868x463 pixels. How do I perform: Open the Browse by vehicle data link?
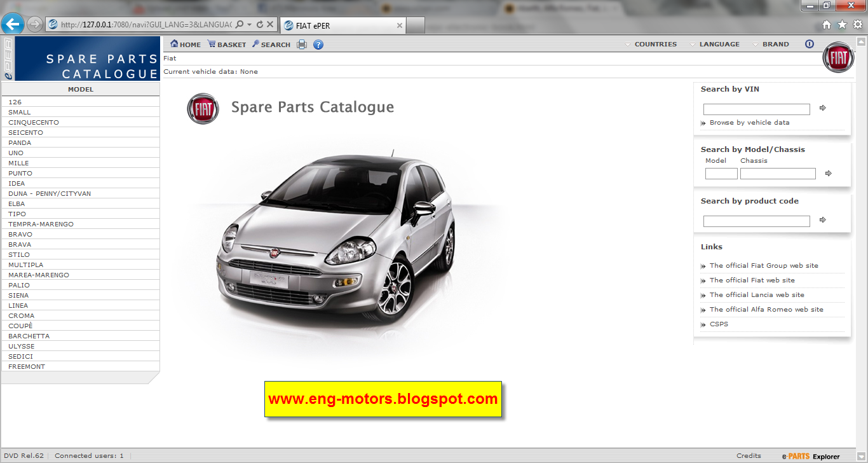tap(749, 123)
